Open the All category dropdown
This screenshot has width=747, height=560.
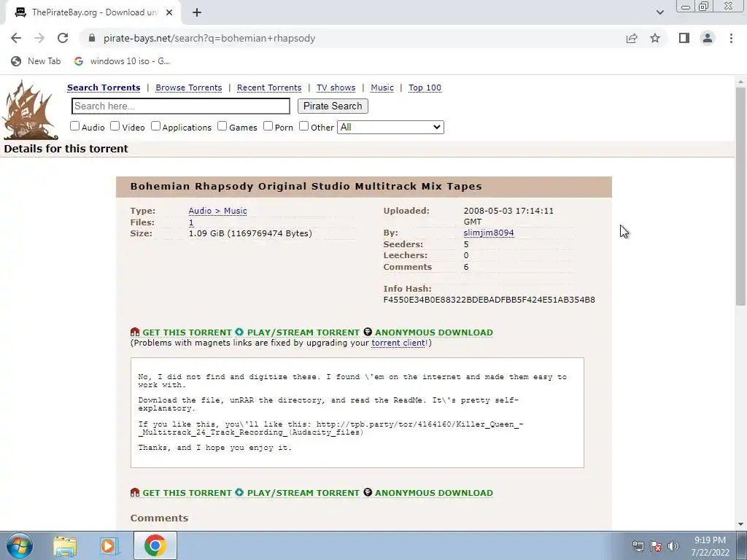click(391, 127)
